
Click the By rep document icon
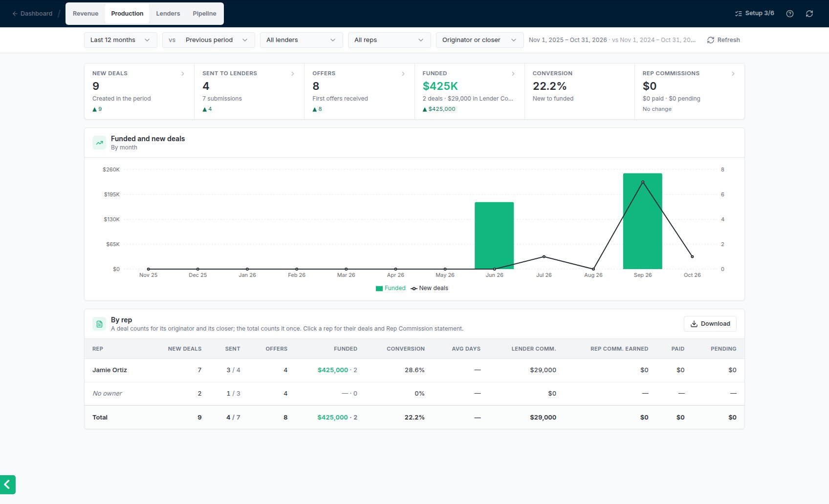tap(99, 324)
